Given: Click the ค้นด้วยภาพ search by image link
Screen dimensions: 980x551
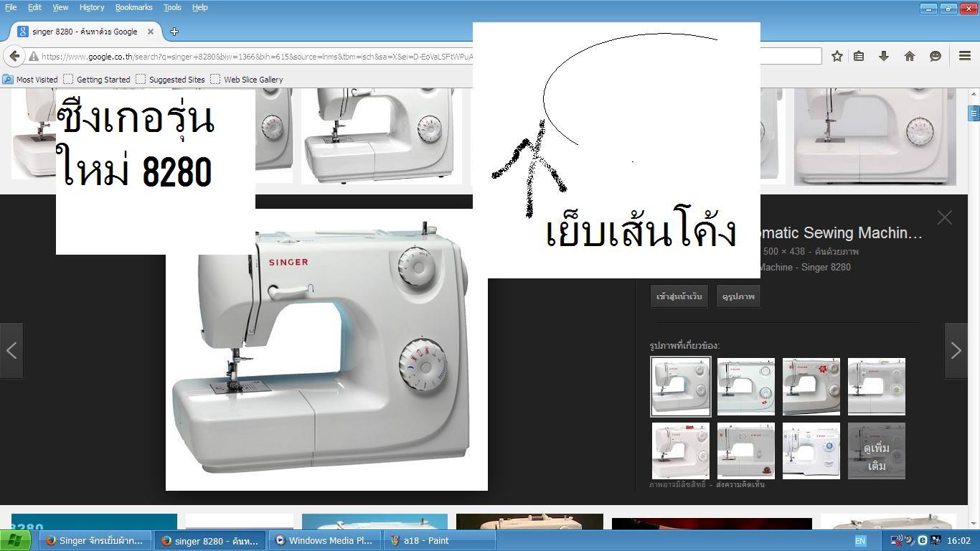Looking at the screenshot, I should click(837, 252).
